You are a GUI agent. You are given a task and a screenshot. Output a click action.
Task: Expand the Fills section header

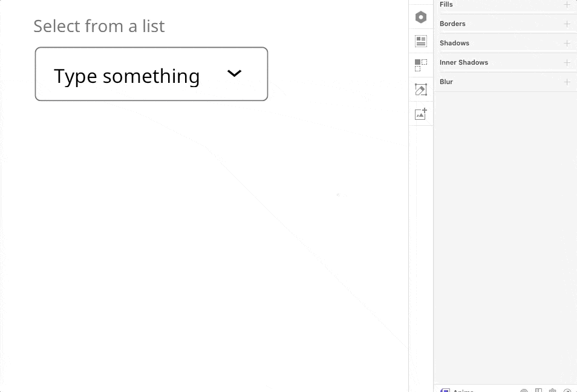[x=446, y=5]
